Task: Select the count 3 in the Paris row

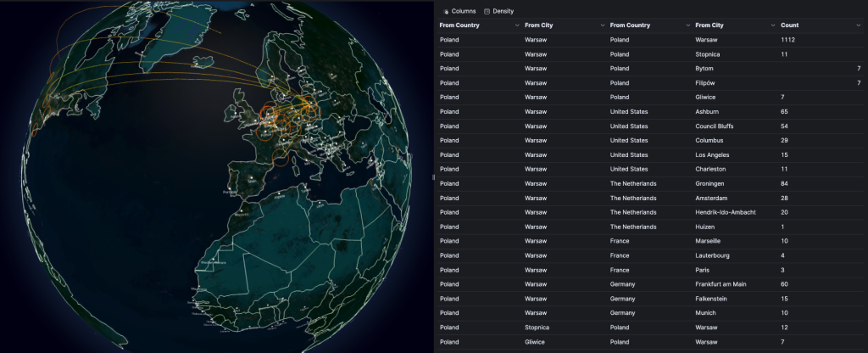Action: [782, 270]
